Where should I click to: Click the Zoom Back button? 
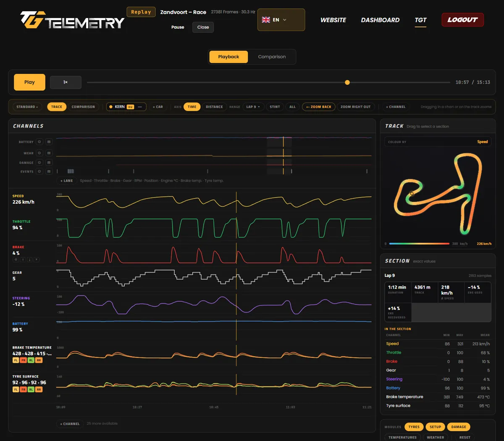point(319,107)
